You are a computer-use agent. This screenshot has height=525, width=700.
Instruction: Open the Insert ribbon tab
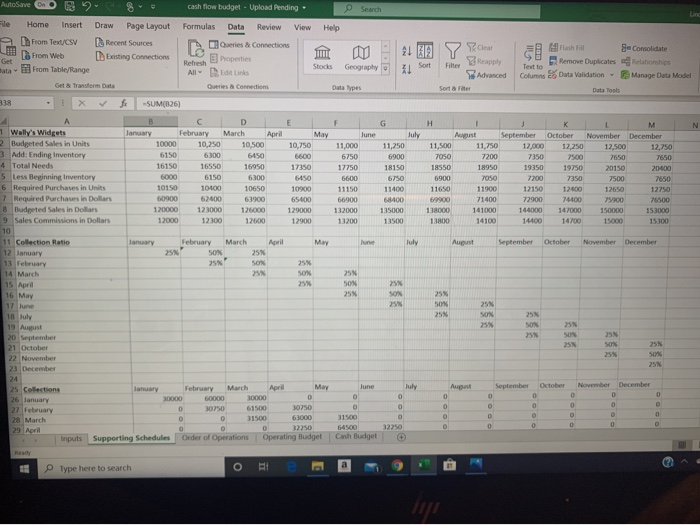click(72, 25)
